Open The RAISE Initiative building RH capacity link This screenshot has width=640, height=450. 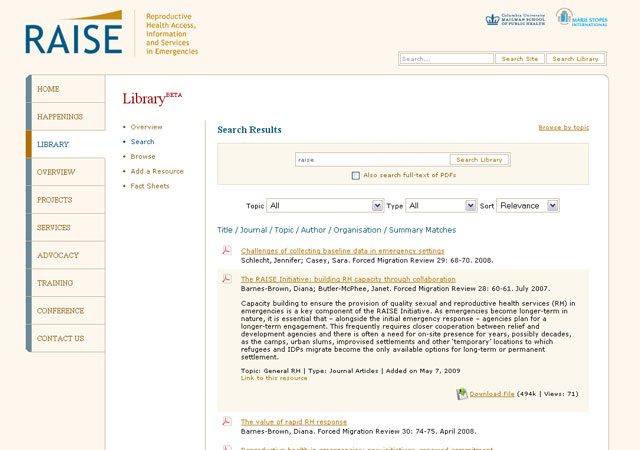(348, 279)
